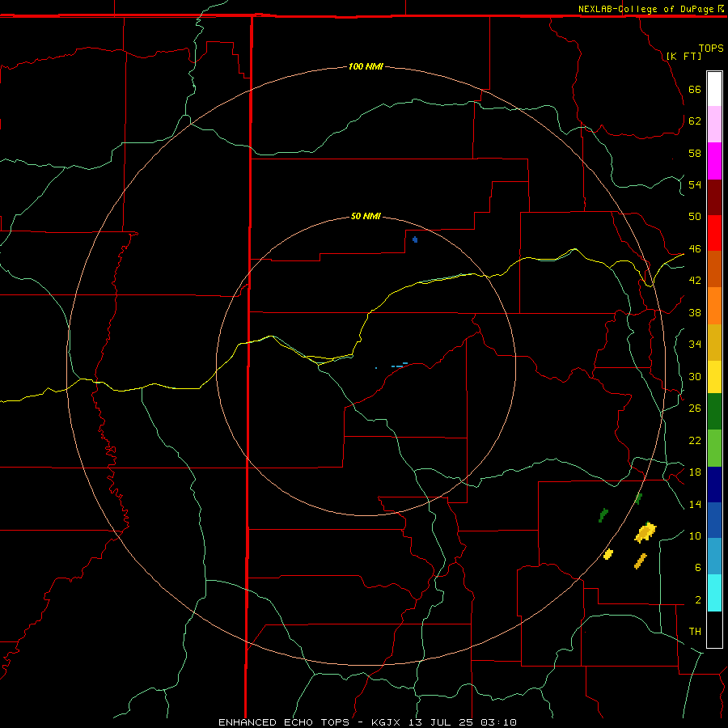The image size is (728, 728).
Task: Click the '03:10' timestamp text
Action: tap(498, 722)
